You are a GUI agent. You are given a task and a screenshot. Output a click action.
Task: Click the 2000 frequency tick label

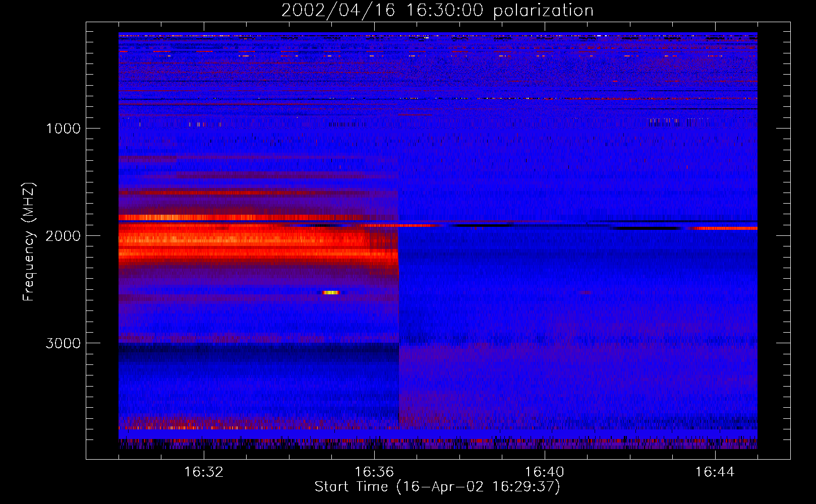63,236
